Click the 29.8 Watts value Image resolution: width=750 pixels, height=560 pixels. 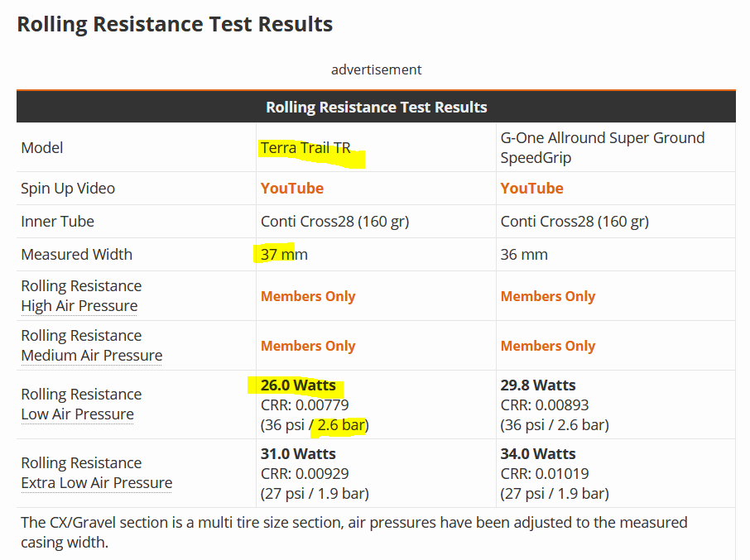point(538,385)
